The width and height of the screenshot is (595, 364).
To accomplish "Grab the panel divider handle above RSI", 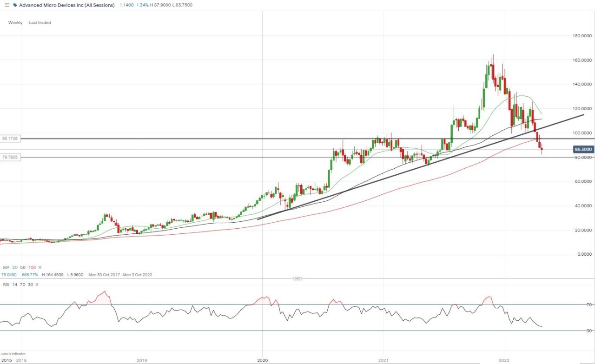I will click(x=297, y=278).
